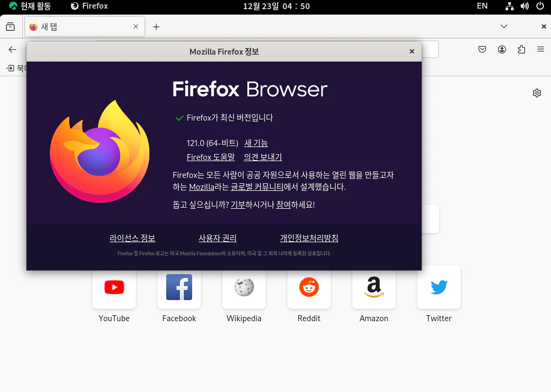Viewport: 551px width, 392px height.
Task: Open 라이선스 정보 link
Action: (x=132, y=238)
